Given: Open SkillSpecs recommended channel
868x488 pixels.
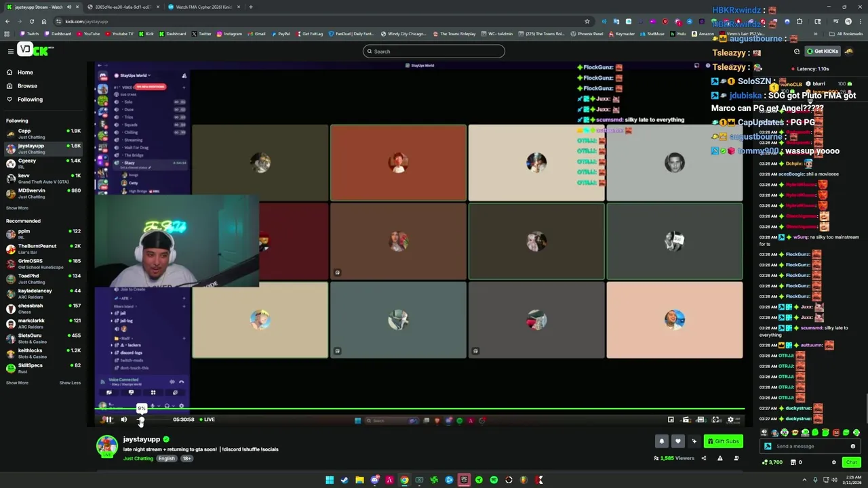Looking at the screenshot, I should pos(43,368).
